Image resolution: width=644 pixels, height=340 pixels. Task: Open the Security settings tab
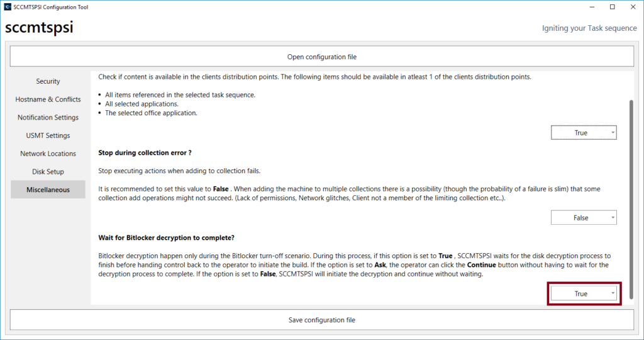click(48, 81)
